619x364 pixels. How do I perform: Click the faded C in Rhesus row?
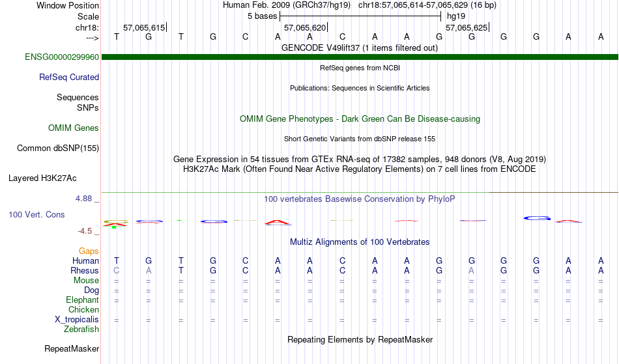(117, 271)
